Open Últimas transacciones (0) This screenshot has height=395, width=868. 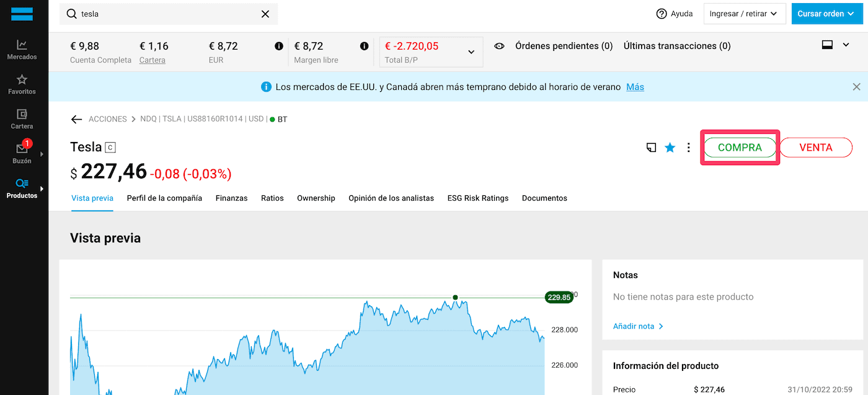tap(677, 46)
